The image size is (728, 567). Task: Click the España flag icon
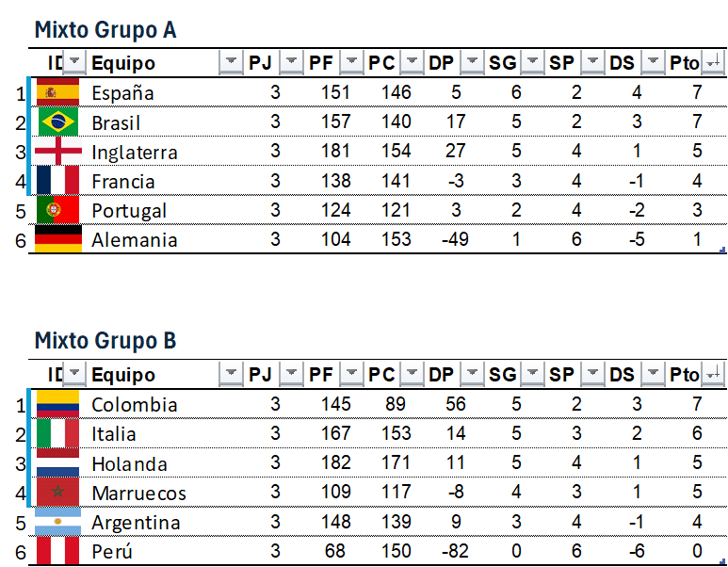pos(57,92)
